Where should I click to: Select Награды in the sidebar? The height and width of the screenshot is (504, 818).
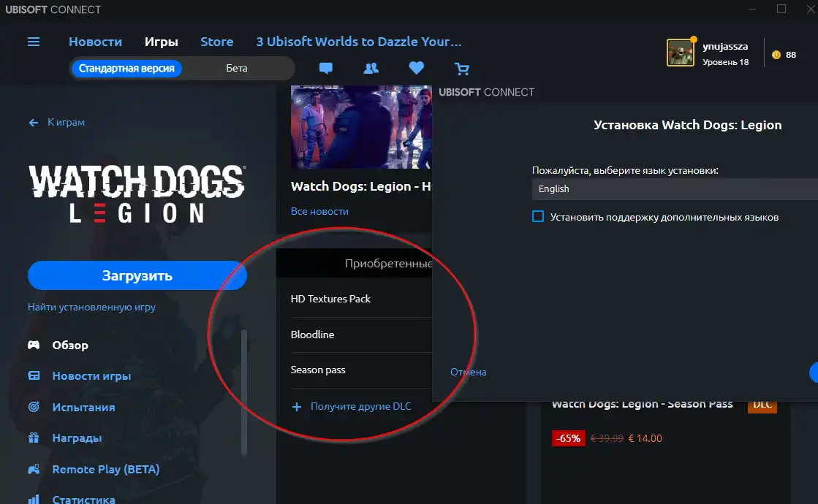point(77,438)
